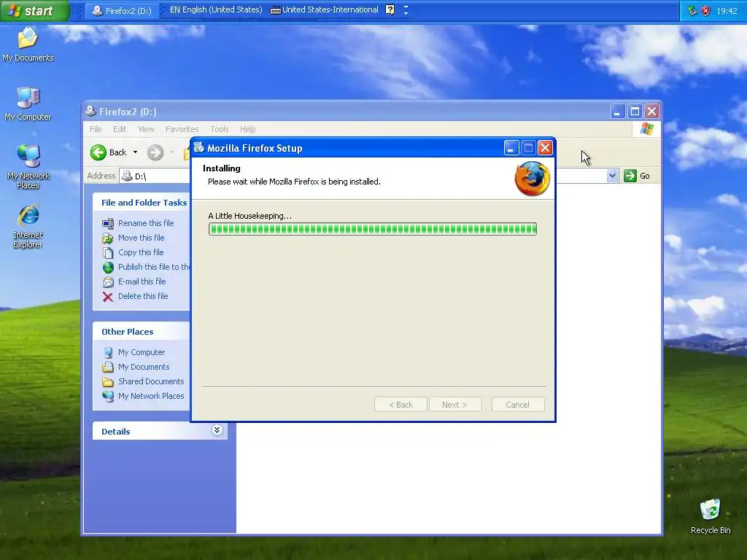747x560 pixels.
Task: Click the 19:42 system clock
Action: pyautogui.click(x=727, y=11)
